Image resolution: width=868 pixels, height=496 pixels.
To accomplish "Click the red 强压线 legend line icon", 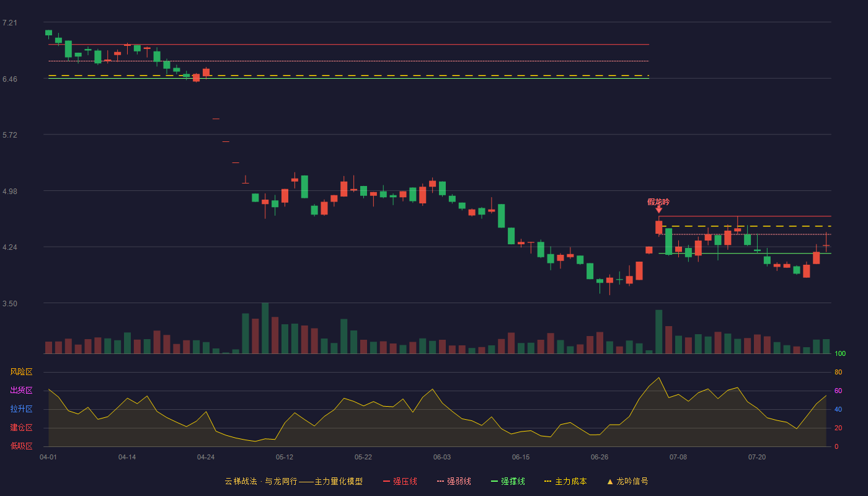I will tap(386, 481).
